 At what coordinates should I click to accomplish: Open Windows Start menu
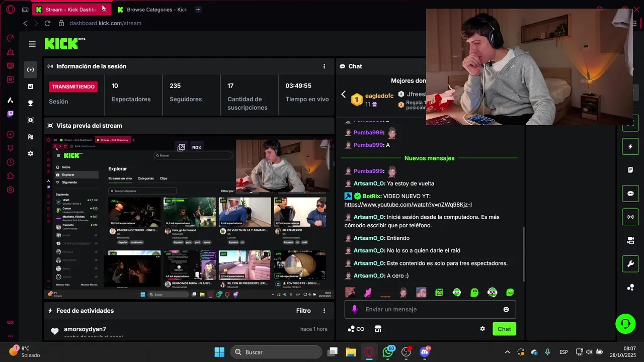coord(219,352)
